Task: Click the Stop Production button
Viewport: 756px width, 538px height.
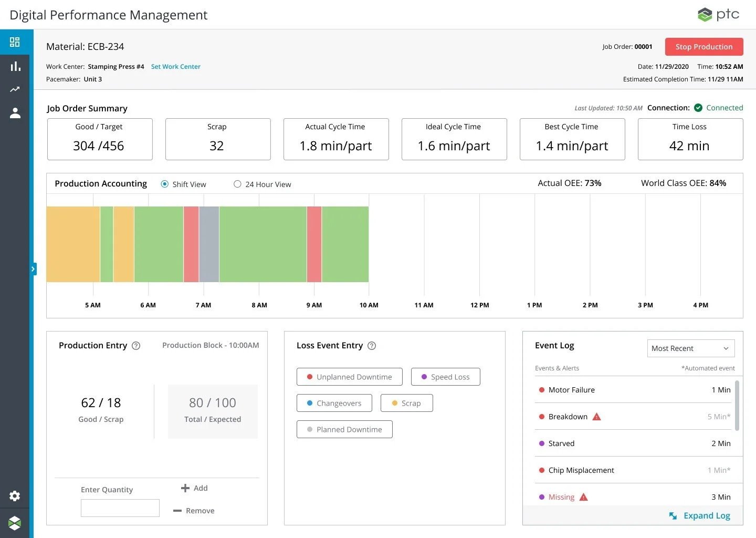Action: 704,47
